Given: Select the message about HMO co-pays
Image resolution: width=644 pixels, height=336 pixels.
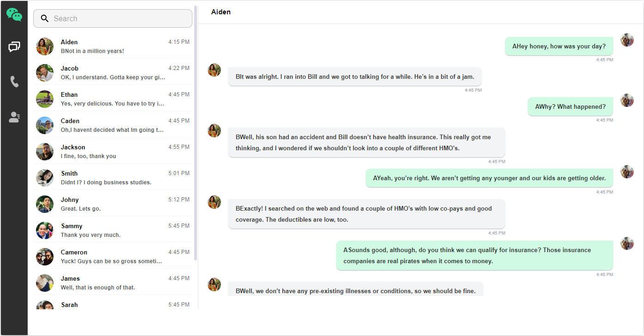Looking at the screenshot, I should coord(367,213).
